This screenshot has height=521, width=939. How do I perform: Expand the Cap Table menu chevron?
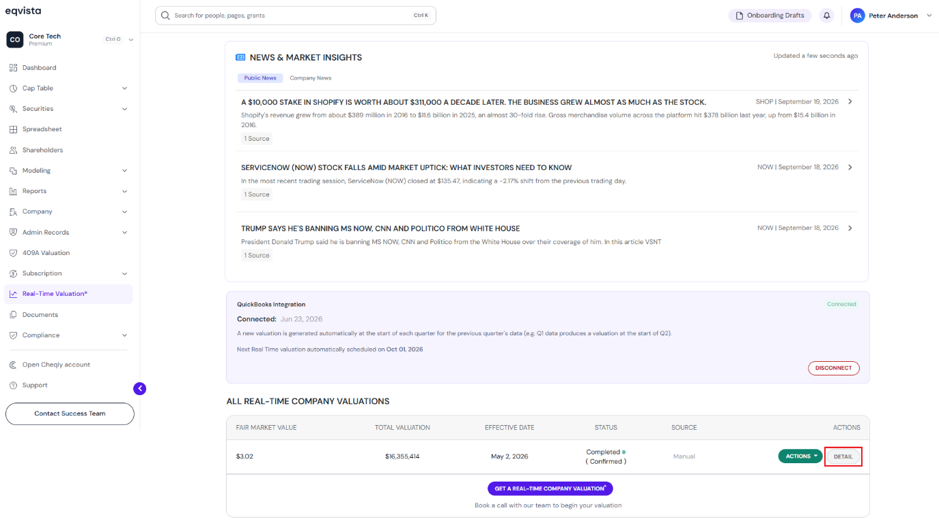point(125,89)
